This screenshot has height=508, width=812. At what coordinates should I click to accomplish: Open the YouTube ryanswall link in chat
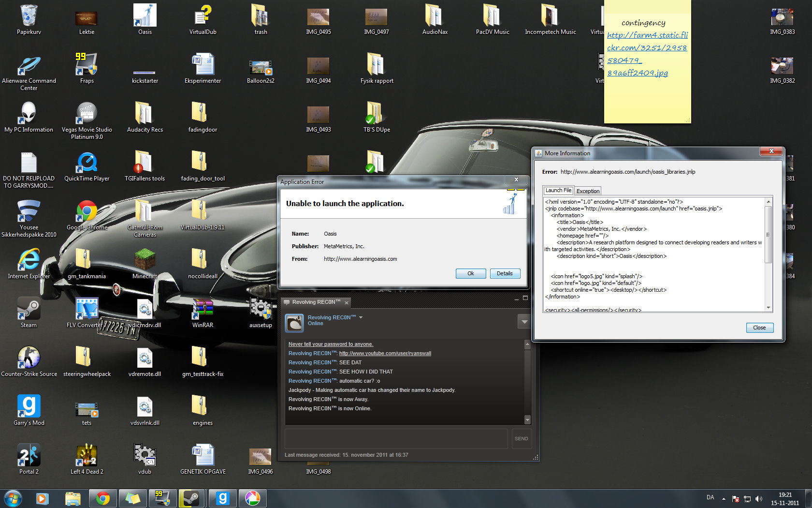(385, 353)
